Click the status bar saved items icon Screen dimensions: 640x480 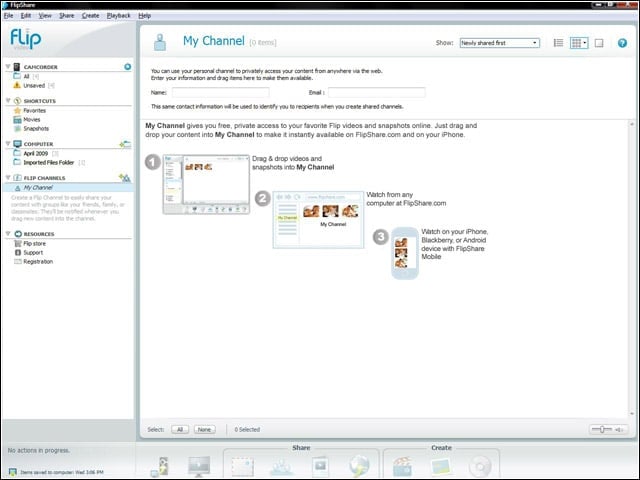click(12, 472)
